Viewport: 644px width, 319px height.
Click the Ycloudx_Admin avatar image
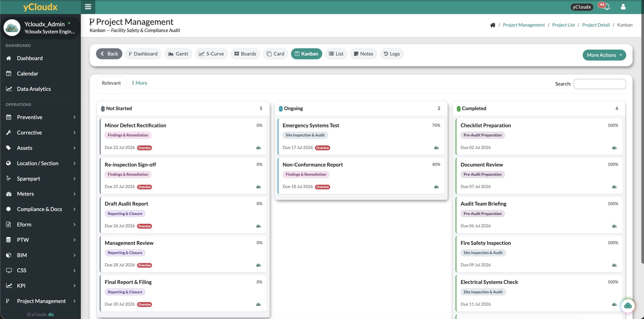[12, 28]
